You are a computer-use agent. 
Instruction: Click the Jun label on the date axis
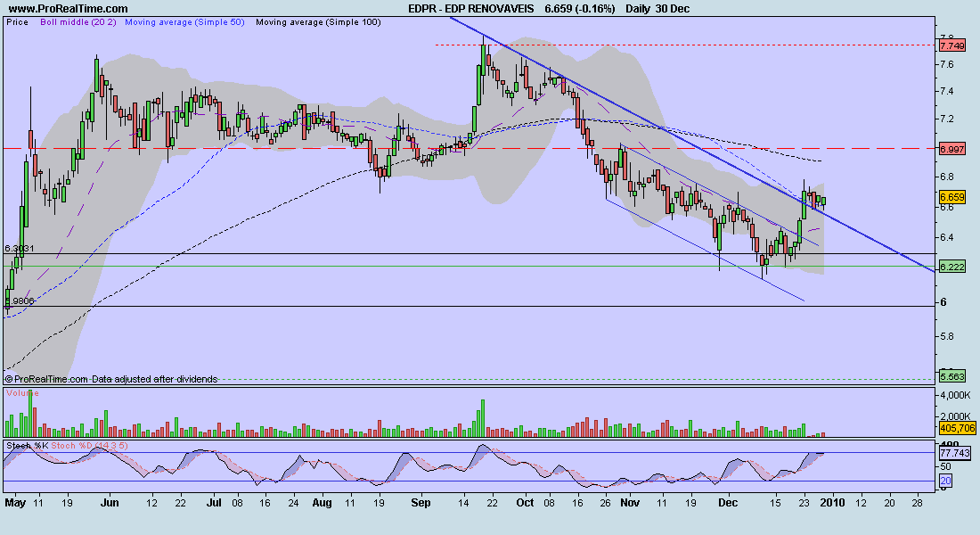[110, 503]
